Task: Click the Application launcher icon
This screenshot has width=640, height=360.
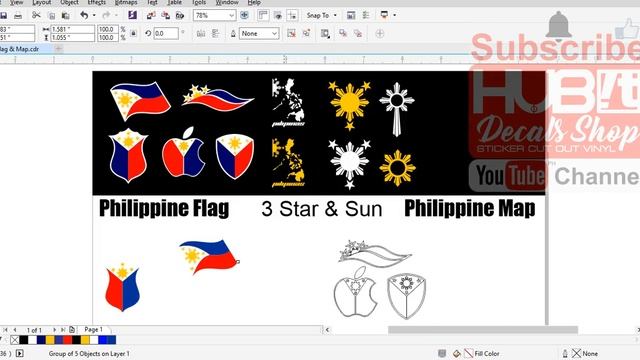Action: [384, 15]
